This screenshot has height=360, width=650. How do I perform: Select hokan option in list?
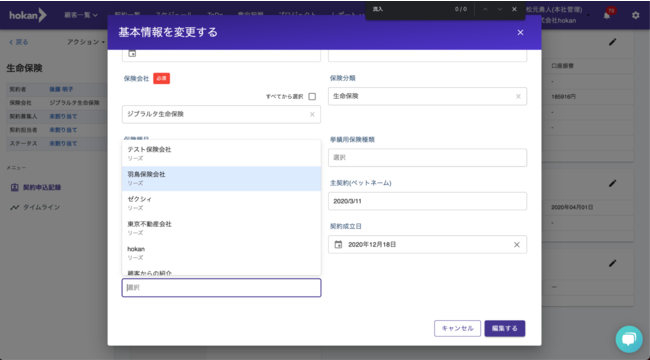(221, 253)
